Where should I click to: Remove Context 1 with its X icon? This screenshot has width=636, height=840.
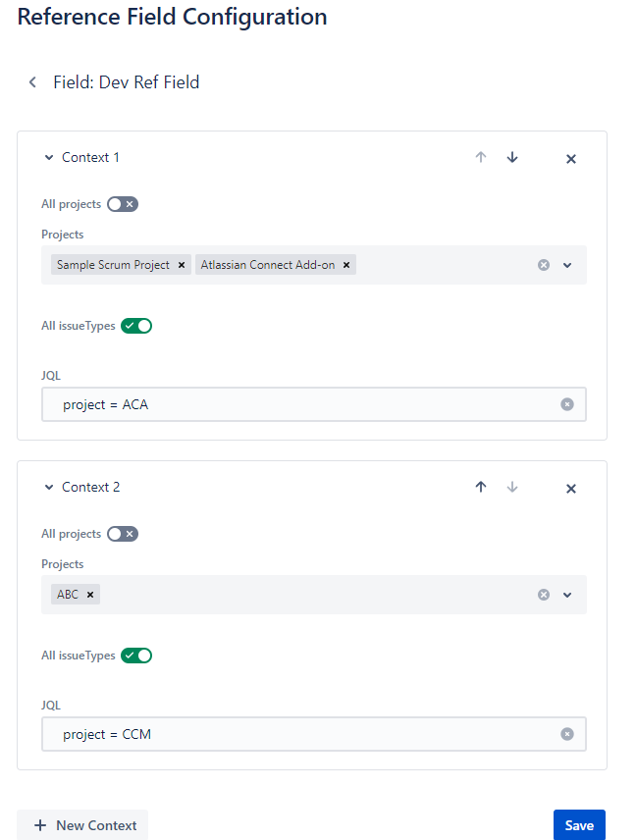[x=570, y=158]
